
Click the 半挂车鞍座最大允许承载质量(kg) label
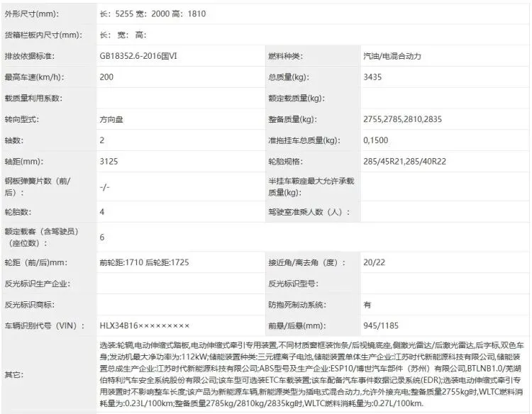311,187
